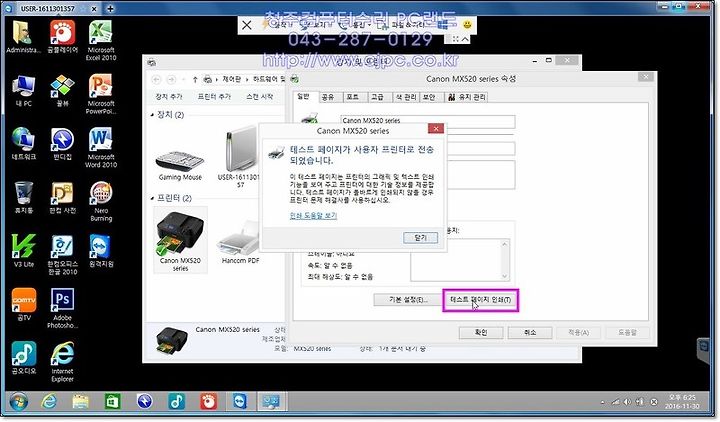This screenshot has width=720, height=422.
Task: Launch 반디집 desktop shortcut
Action: pos(62,144)
